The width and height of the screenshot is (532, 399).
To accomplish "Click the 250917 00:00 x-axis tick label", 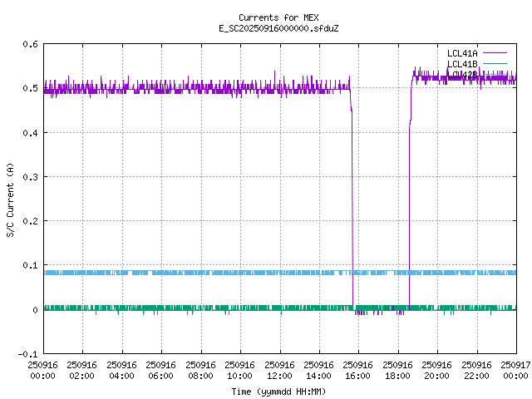I will click(x=515, y=370).
